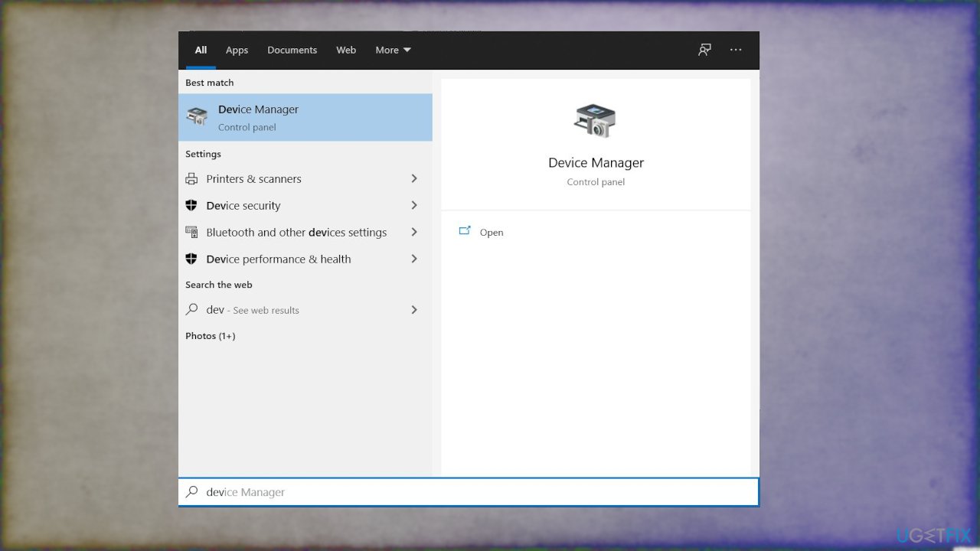Open Printers & scanners settings
980x551 pixels.
click(x=305, y=179)
